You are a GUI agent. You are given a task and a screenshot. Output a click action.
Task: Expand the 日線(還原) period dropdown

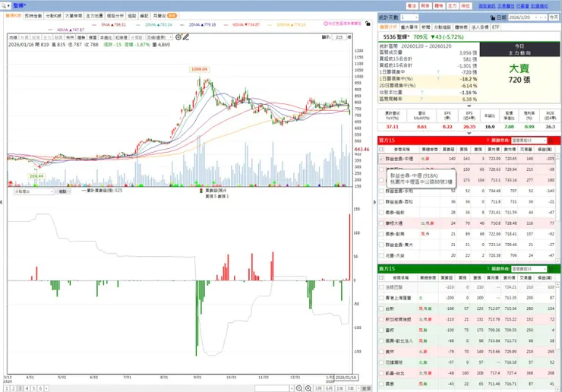tap(159, 37)
